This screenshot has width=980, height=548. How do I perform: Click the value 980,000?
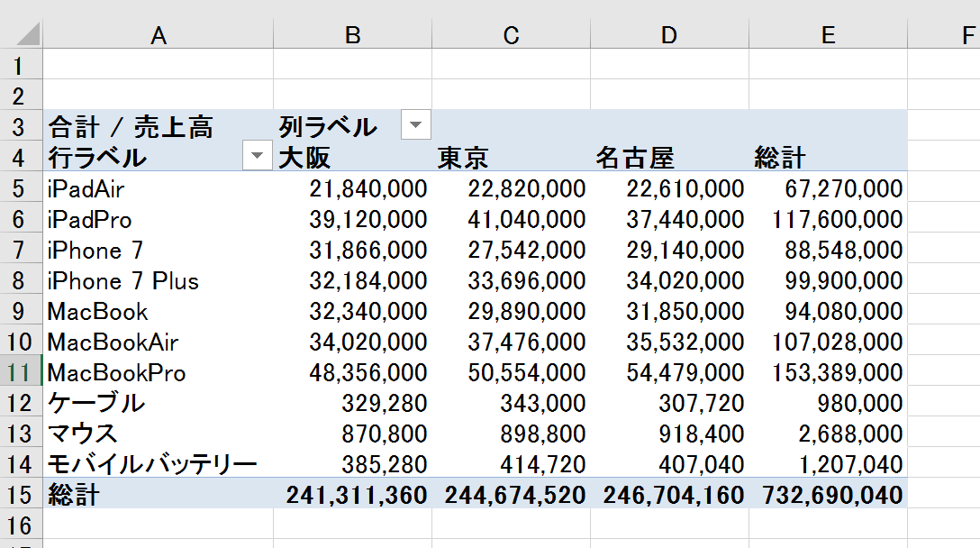point(860,404)
